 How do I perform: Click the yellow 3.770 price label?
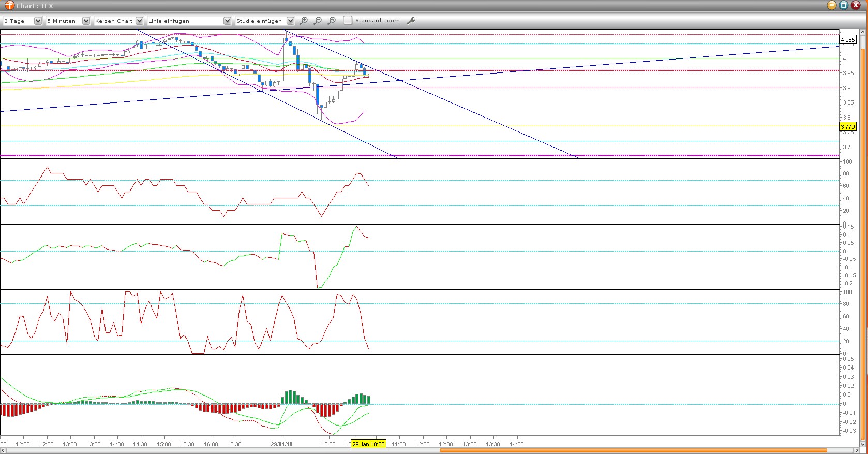pyautogui.click(x=848, y=126)
